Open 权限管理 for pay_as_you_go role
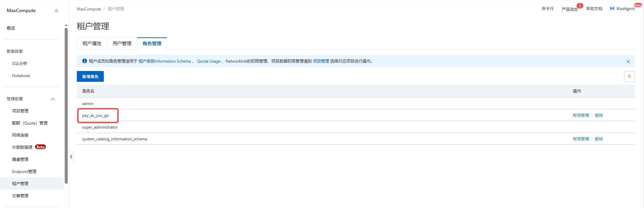This screenshot has width=644, height=208. pos(581,115)
